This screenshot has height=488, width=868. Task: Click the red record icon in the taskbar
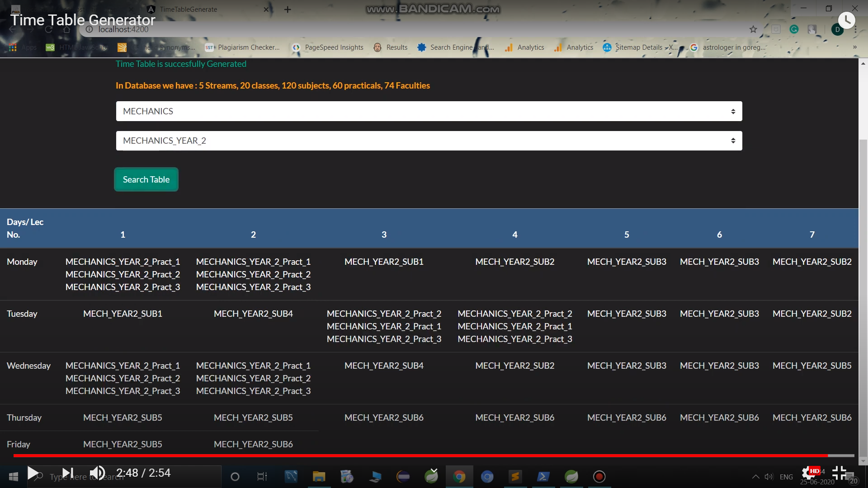coord(599,476)
